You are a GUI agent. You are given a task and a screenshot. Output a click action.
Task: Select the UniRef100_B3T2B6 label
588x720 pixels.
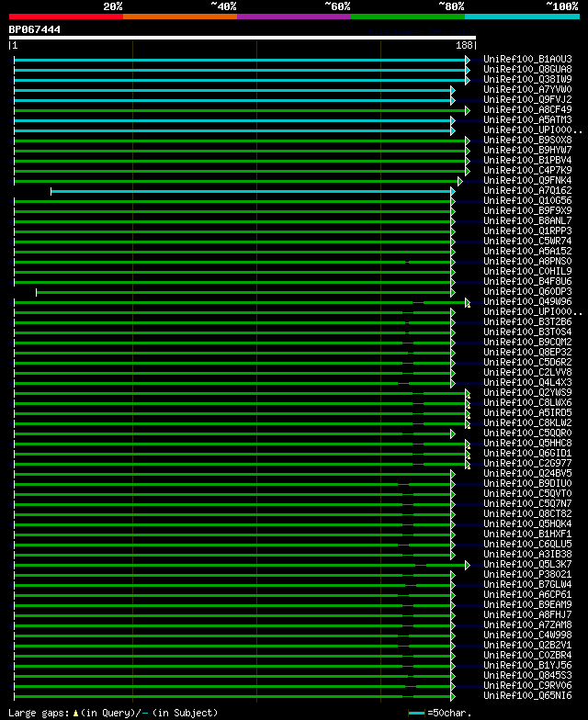point(527,321)
